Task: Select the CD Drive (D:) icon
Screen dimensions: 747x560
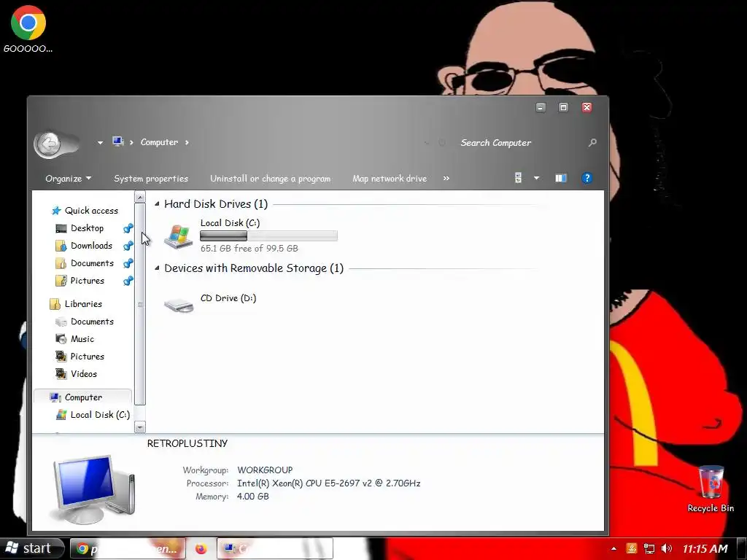Action: (179, 305)
